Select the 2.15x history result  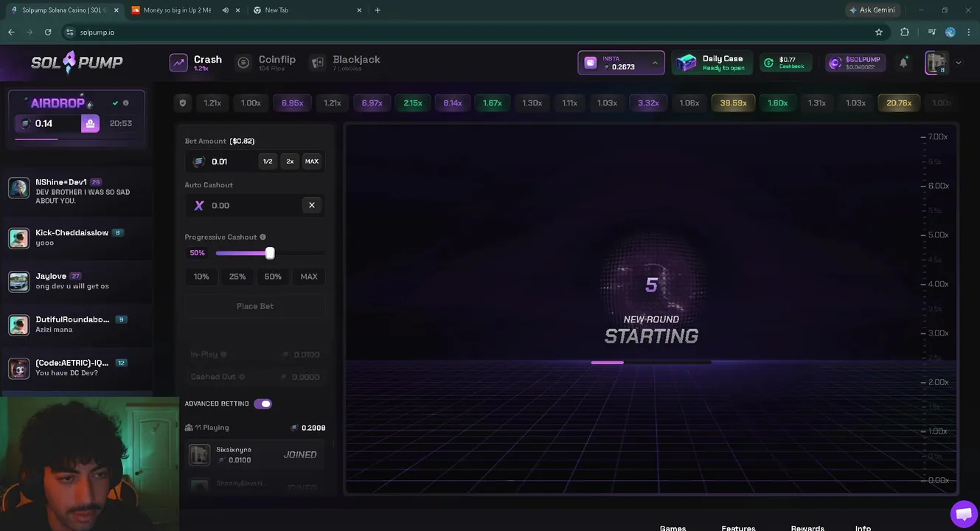[413, 103]
